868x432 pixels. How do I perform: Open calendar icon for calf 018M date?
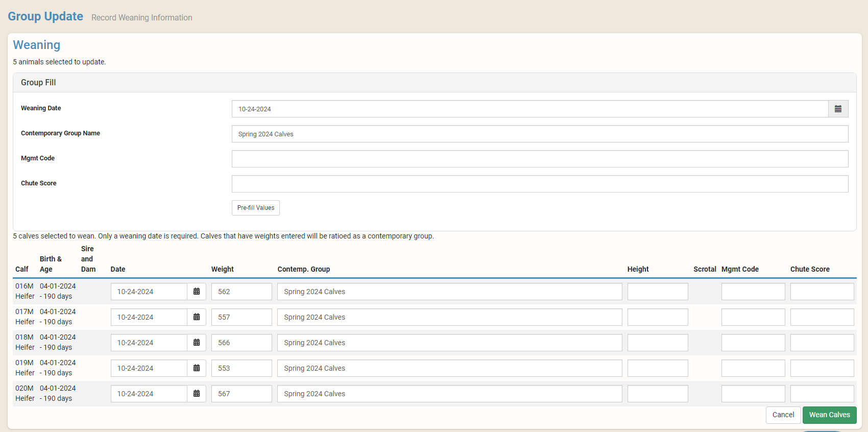(197, 343)
